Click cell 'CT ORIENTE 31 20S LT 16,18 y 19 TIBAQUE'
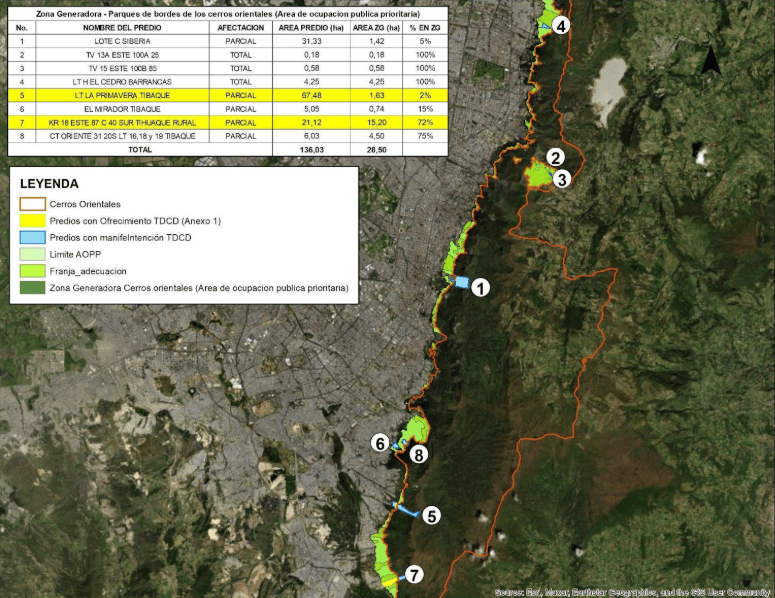 click(122, 136)
